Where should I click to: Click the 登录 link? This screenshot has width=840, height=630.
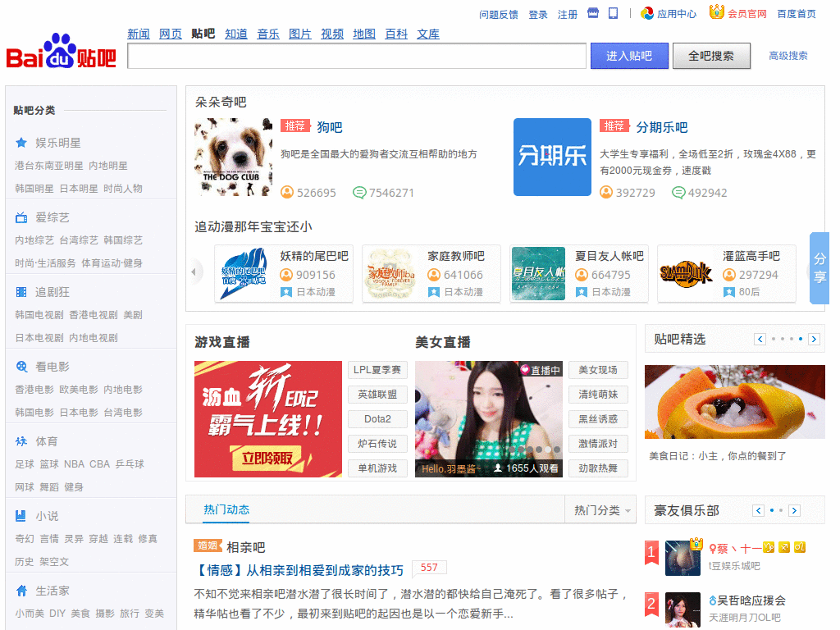pyautogui.click(x=538, y=15)
